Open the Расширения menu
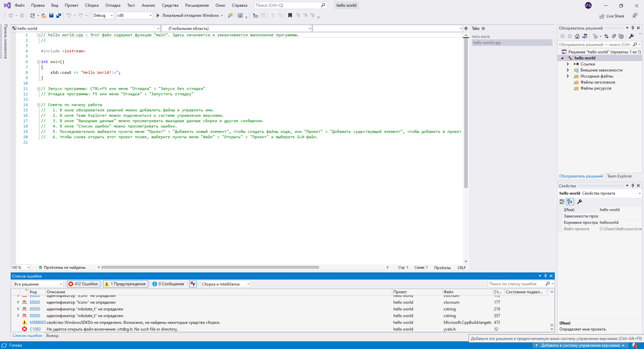 coord(197,5)
